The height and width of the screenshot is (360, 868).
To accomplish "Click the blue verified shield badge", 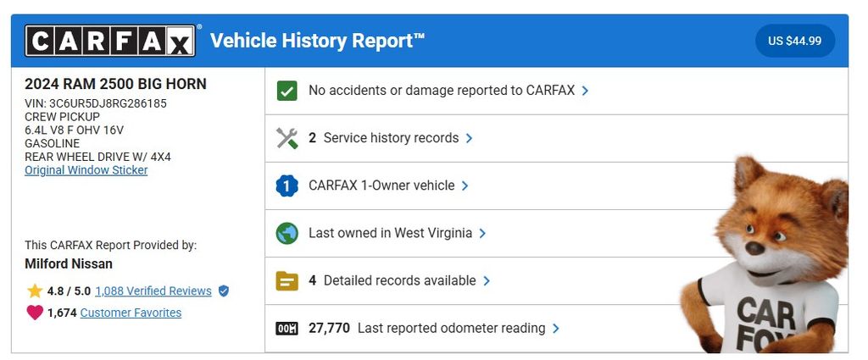I will (224, 291).
